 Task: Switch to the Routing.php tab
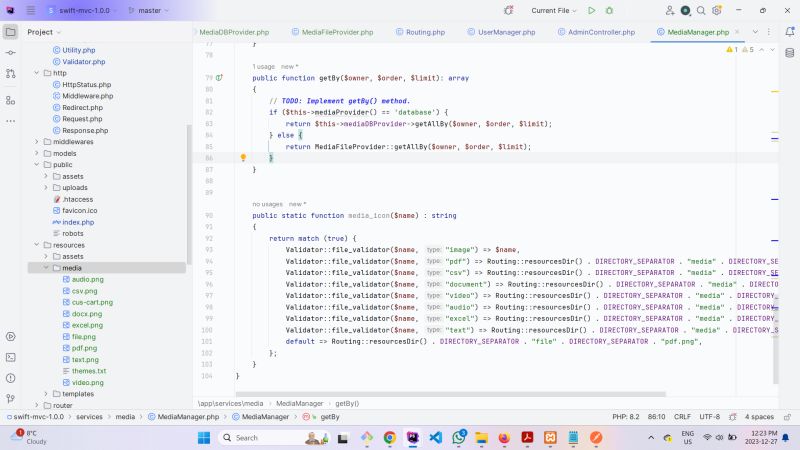[425, 32]
